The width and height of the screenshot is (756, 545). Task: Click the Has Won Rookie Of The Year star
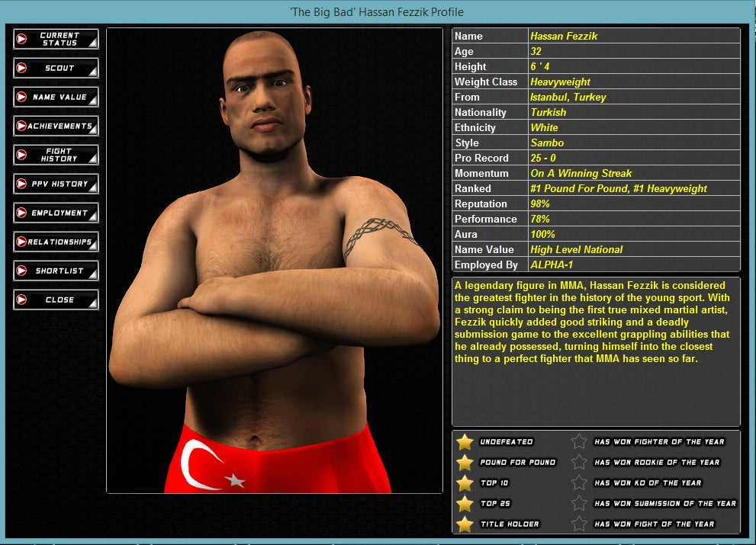(x=578, y=462)
